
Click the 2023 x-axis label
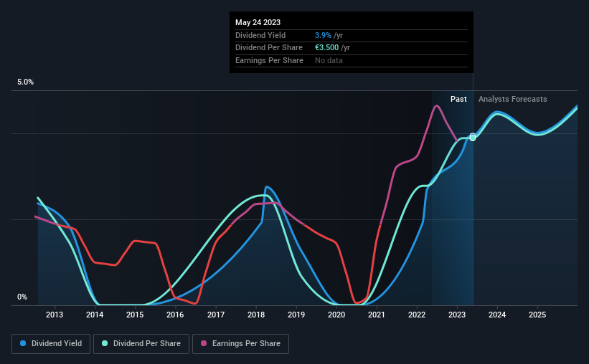(x=457, y=315)
